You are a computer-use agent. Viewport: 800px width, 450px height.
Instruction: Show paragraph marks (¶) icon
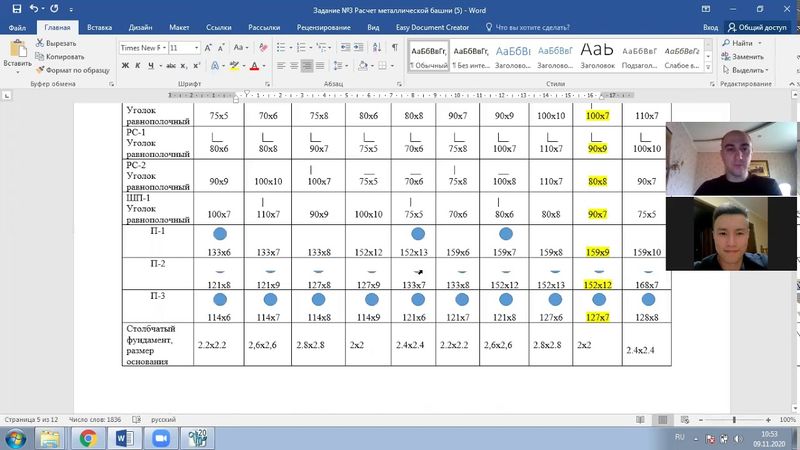397,47
